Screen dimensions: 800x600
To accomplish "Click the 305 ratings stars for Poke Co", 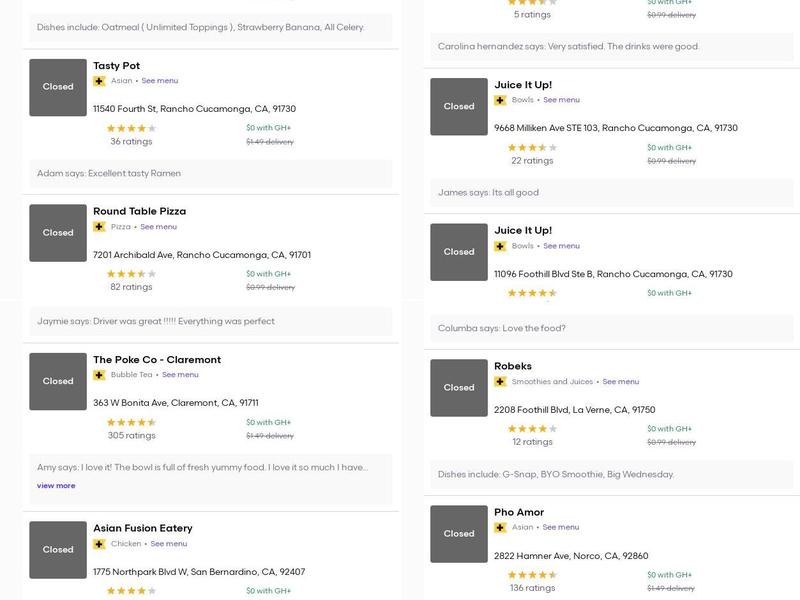I will pyautogui.click(x=131, y=423).
